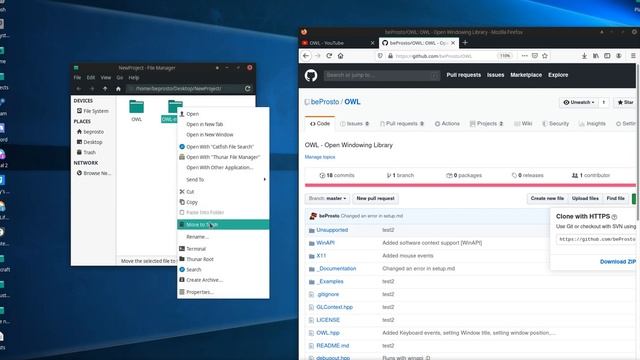
Task: Open the WinAPI folder
Action: coord(325,243)
